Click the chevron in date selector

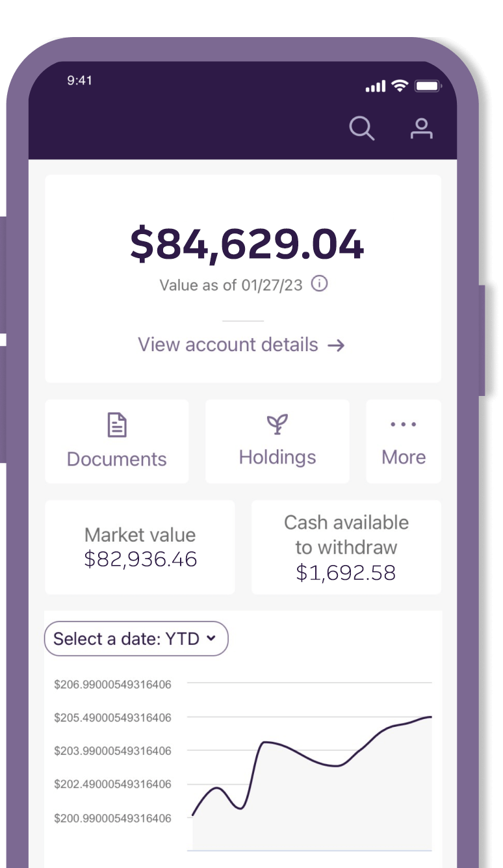click(x=211, y=638)
